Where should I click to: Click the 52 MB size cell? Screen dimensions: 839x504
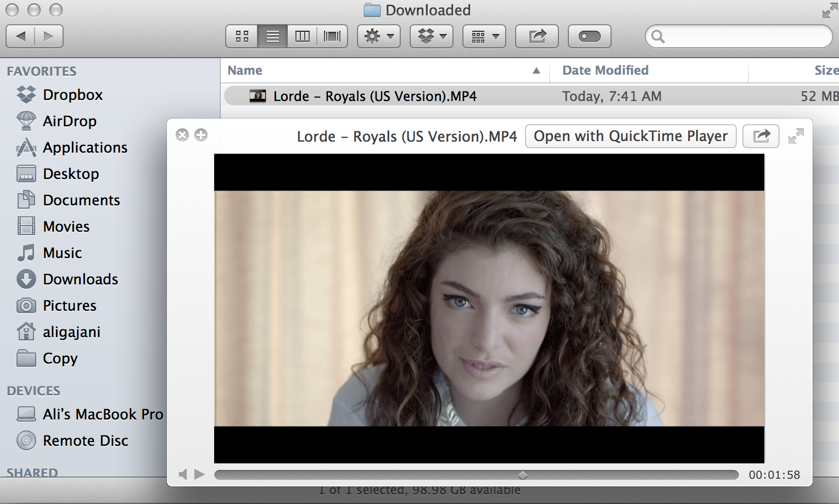click(819, 97)
